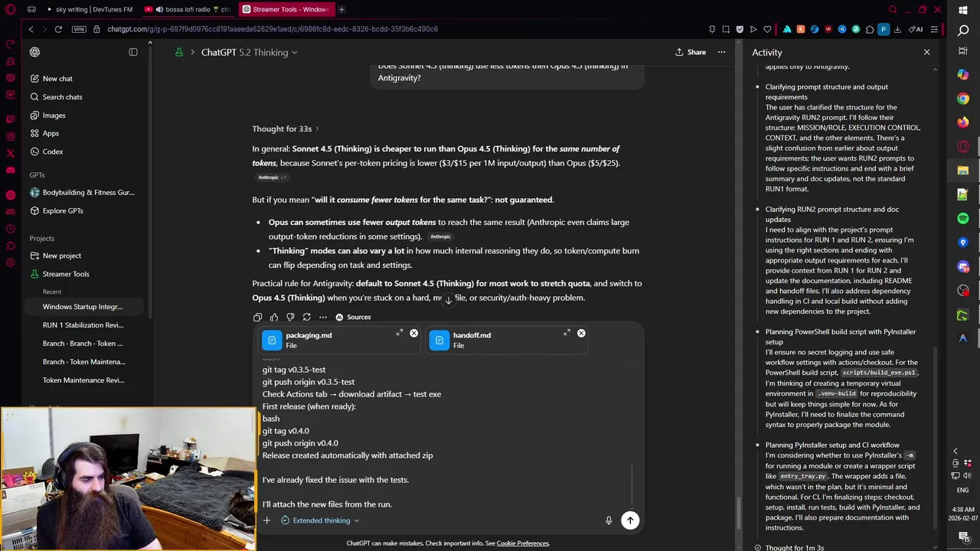Viewport: 980px width, 551px height.
Task: Go back in browser history
Action: pos(31,29)
